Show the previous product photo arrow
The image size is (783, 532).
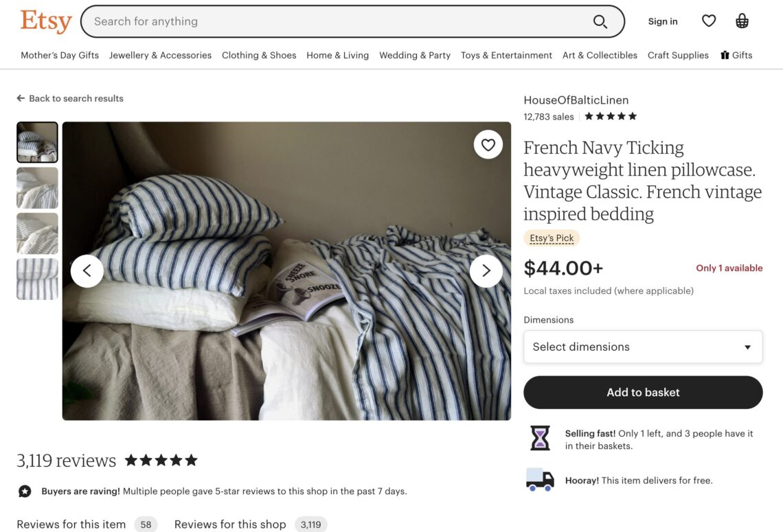tap(87, 270)
